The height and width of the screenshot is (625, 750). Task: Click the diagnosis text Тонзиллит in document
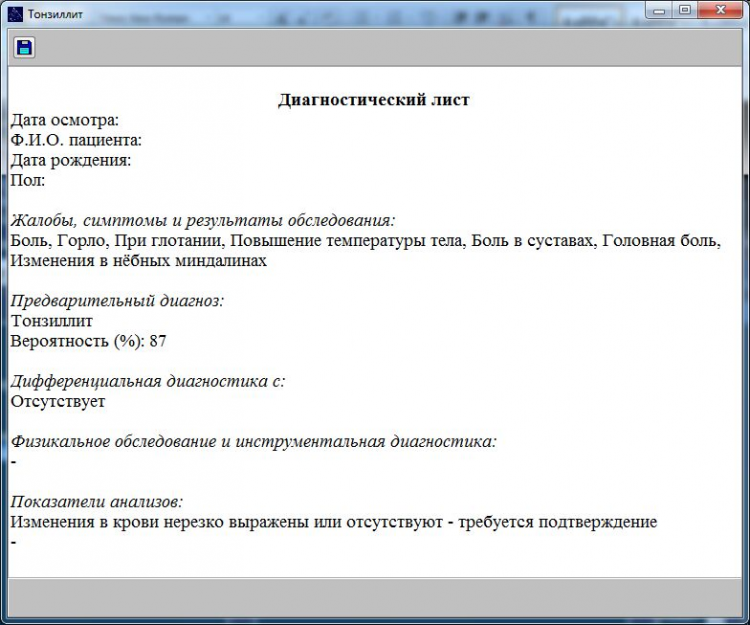point(52,321)
